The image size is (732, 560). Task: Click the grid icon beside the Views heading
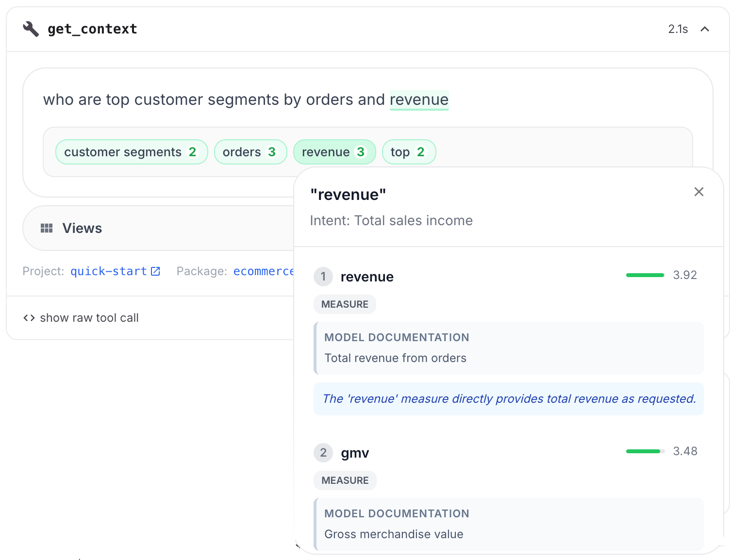point(47,228)
